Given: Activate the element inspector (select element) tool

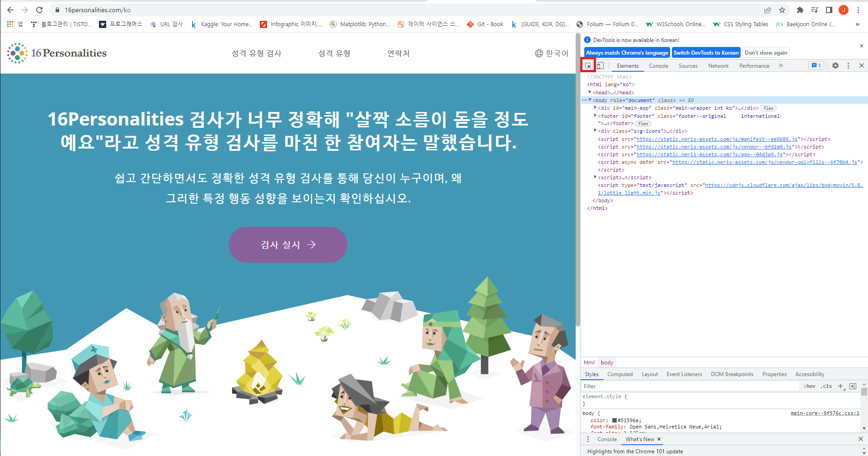Looking at the screenshot, I should [588, 65].
